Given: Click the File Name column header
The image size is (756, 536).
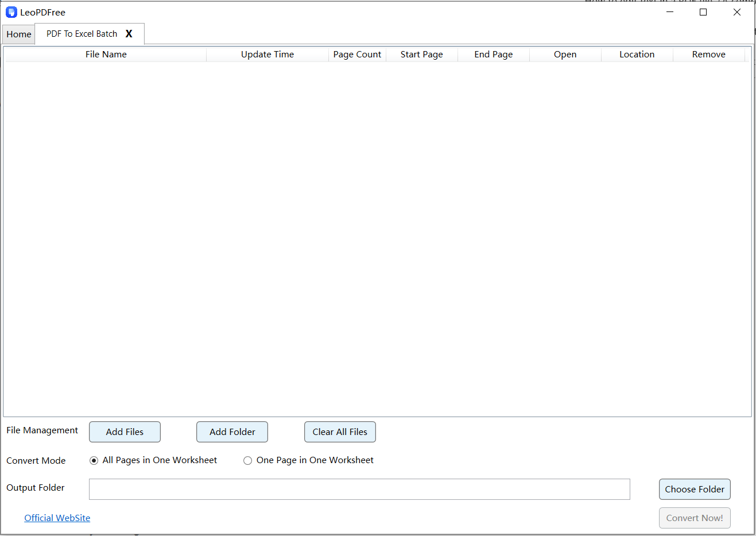Looking at the screenshot, I should tap(106, 54).
